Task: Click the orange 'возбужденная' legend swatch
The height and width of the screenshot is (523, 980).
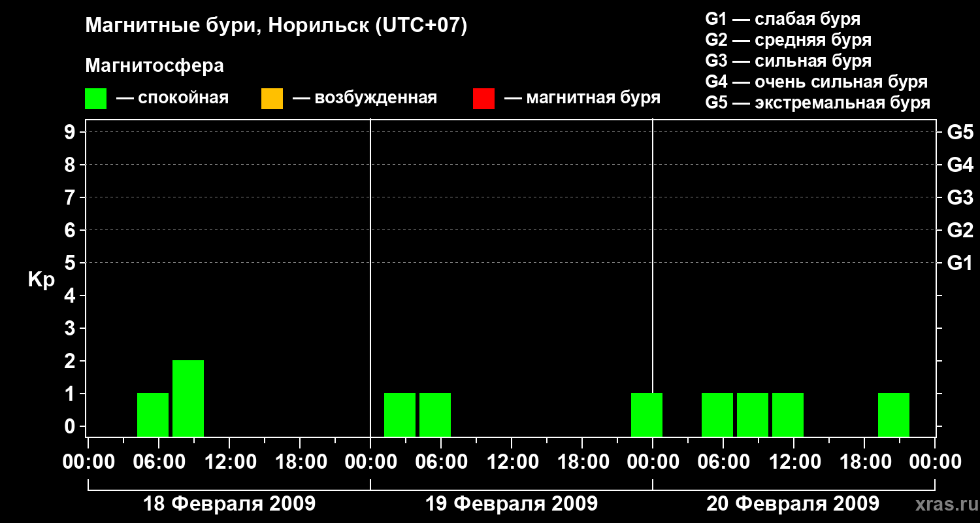Action: (272, 99)
